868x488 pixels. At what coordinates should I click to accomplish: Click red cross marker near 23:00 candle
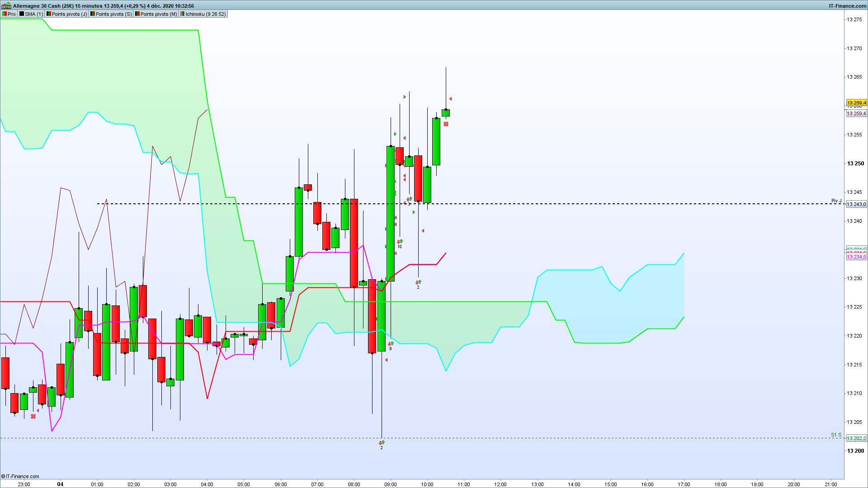(x=33, y=416)
